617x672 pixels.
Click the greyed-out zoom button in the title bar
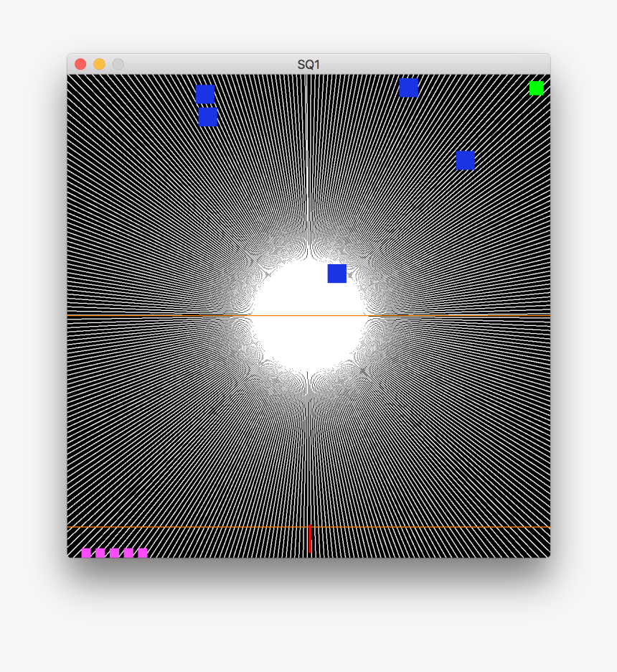pos(118,65)
